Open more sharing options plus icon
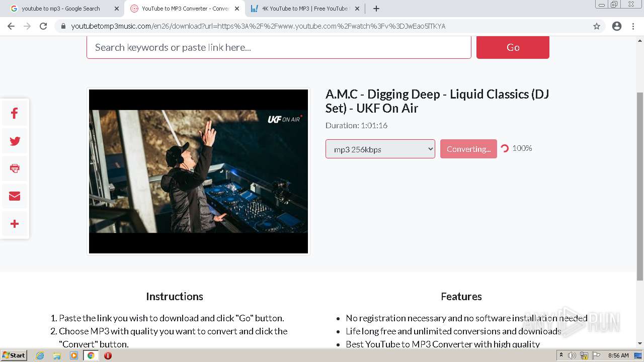 (15, 224)
